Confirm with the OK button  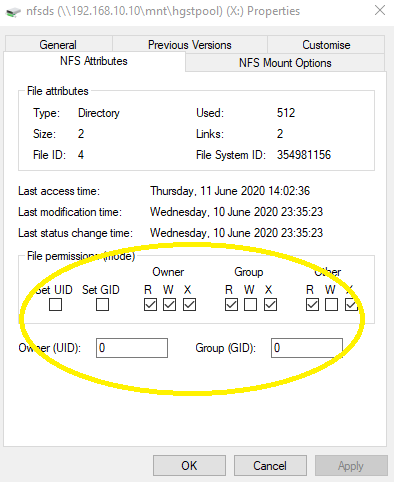click(x=189, y=466)
